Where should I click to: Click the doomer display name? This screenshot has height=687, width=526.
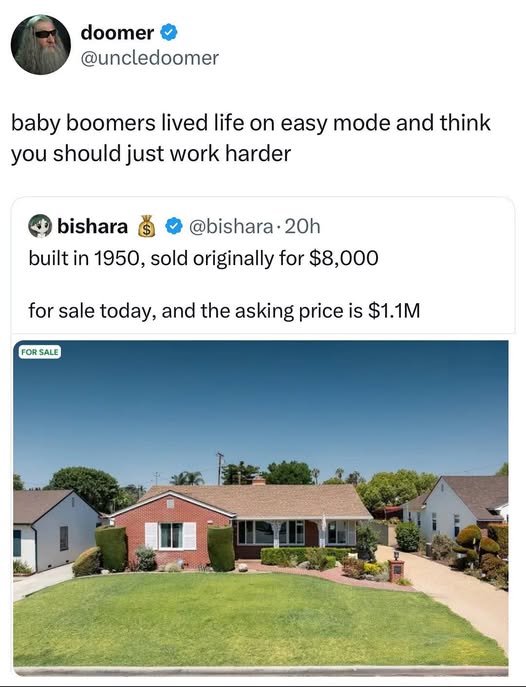click(x=117, y=33)
